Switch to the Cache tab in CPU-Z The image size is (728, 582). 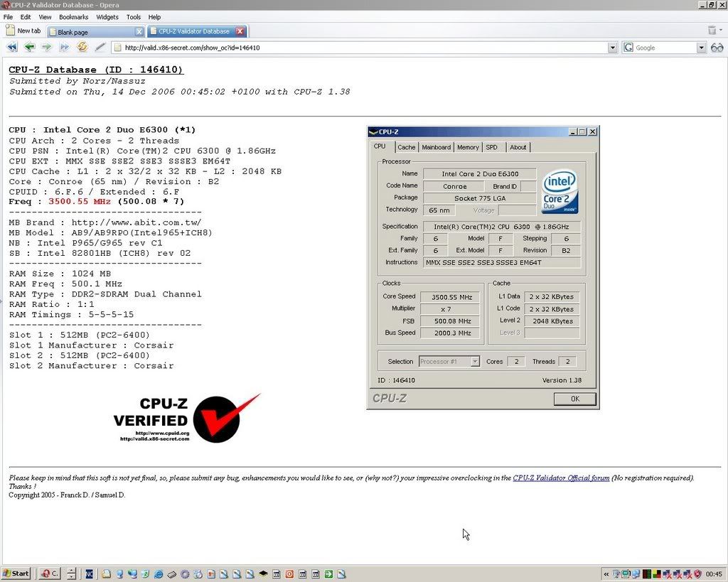406,147
